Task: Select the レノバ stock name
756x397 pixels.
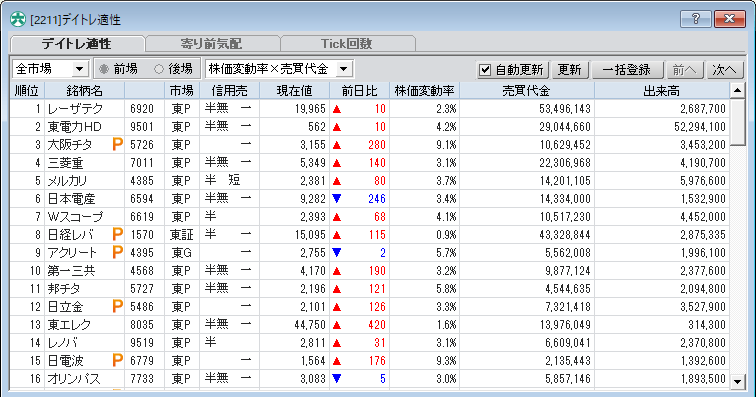Action: point(63,342)
